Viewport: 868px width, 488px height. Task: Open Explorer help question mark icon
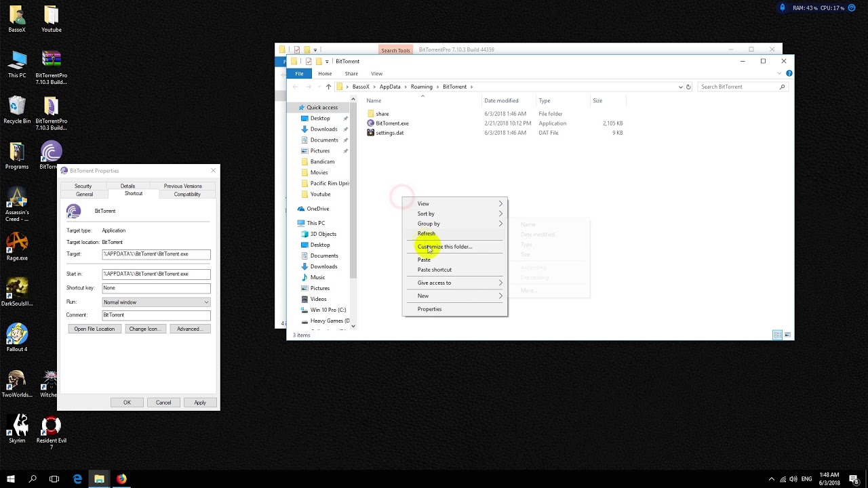[x=789, y=73]
